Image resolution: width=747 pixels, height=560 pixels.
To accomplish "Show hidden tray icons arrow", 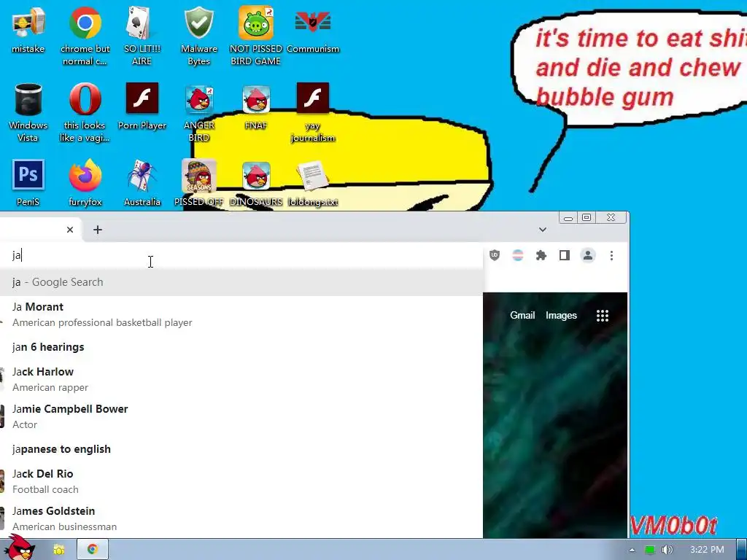I will pos(632,550).
